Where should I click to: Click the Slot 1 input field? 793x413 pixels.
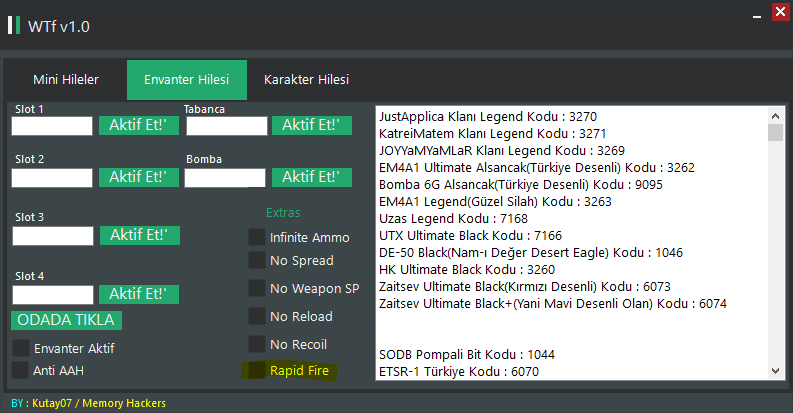52,126
